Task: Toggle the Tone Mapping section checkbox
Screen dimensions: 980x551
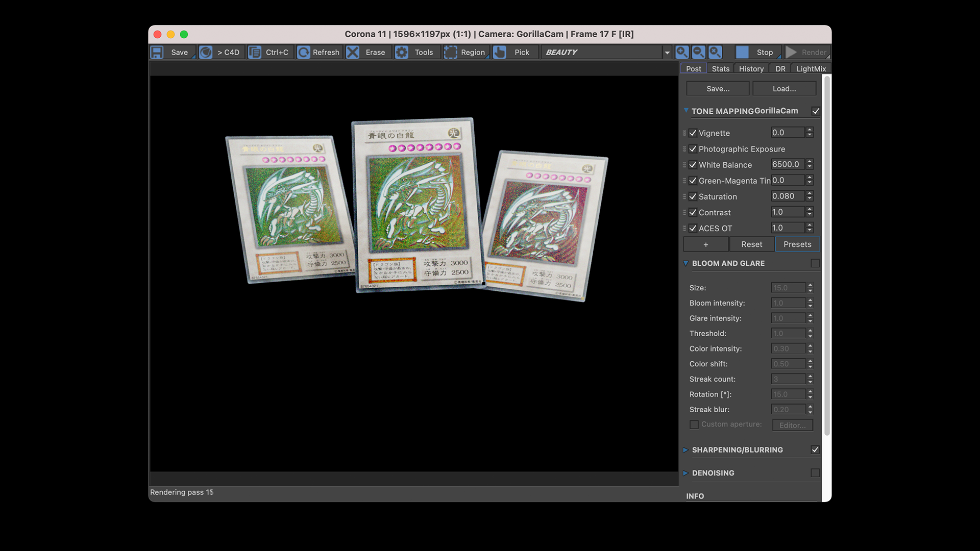Action: click(816, 111)
